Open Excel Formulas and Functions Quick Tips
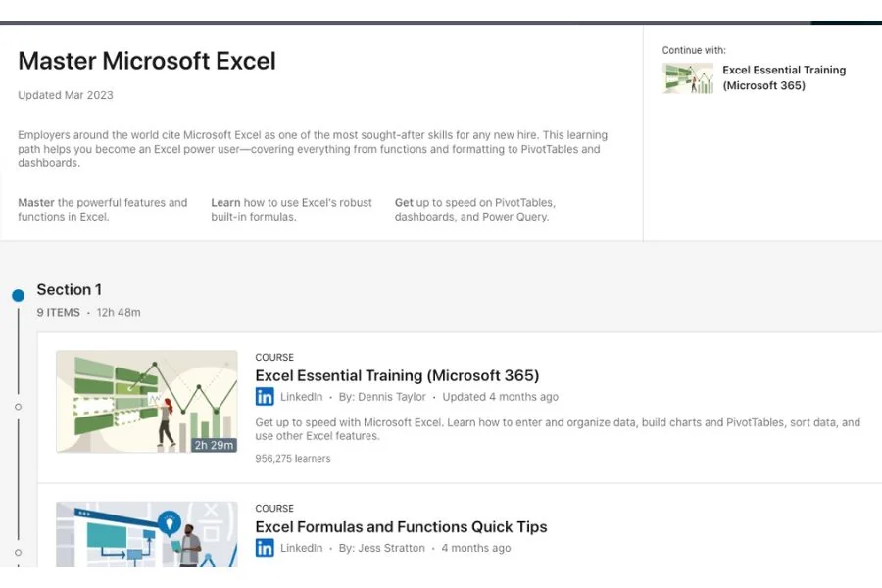882x588 pixels. pos(402,526)
